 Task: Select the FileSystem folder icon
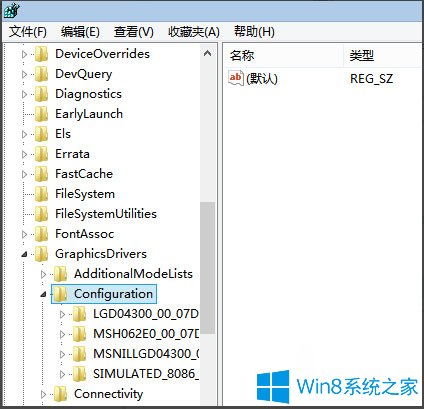pyautogui.click(x=42, y=194)
